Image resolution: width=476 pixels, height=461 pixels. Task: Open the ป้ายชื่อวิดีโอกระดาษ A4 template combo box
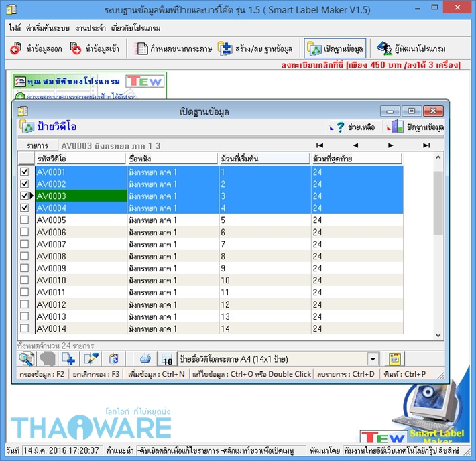(278, 359)
